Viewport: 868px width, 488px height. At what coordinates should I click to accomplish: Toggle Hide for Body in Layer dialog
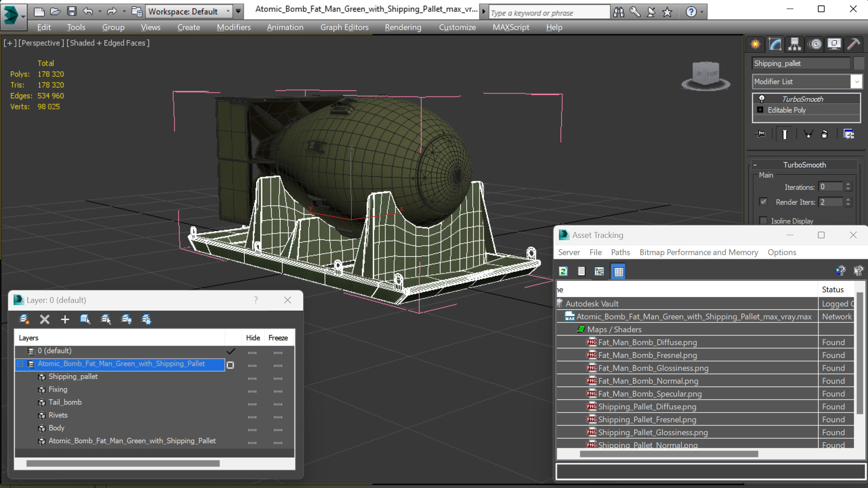pos(252,430)
